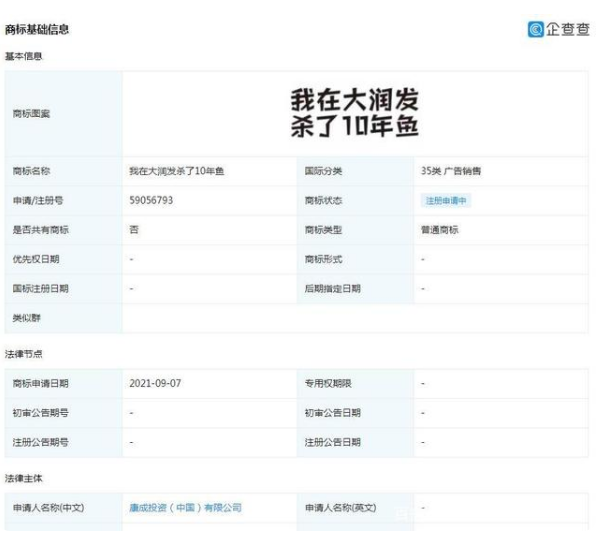The image size is (609, 538).
Task: Click the 类似群 row label
Action: tap(27, 317)
